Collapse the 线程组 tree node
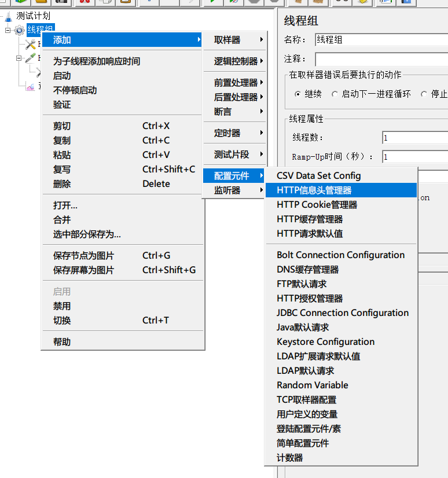Image resolution: width=448 pixels, height=478 pixels. 8,30
